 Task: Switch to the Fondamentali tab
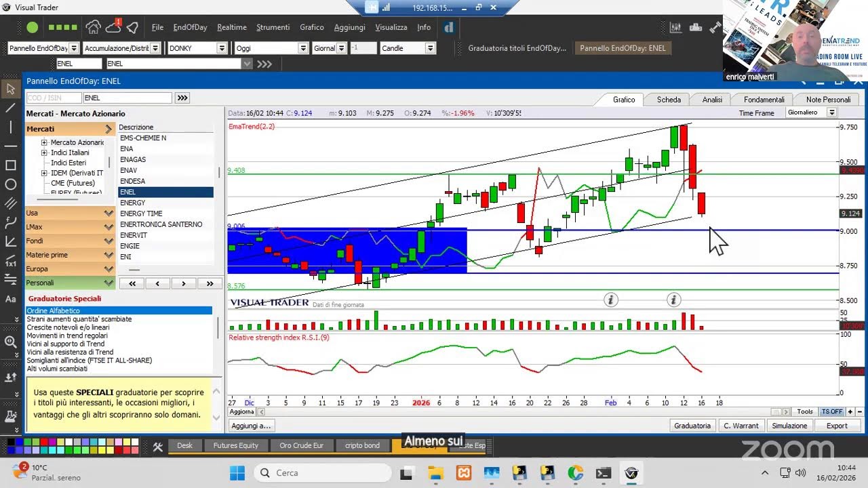764,100
